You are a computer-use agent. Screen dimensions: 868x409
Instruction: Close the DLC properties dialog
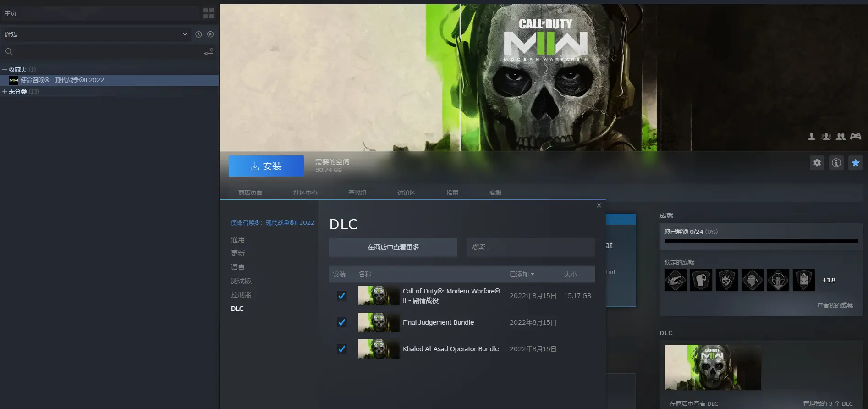[x=599, y=205]
